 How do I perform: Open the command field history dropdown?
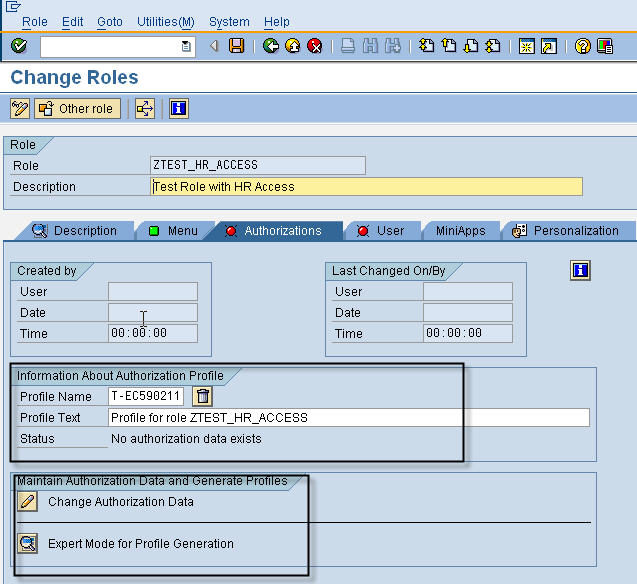click(186, 46)
